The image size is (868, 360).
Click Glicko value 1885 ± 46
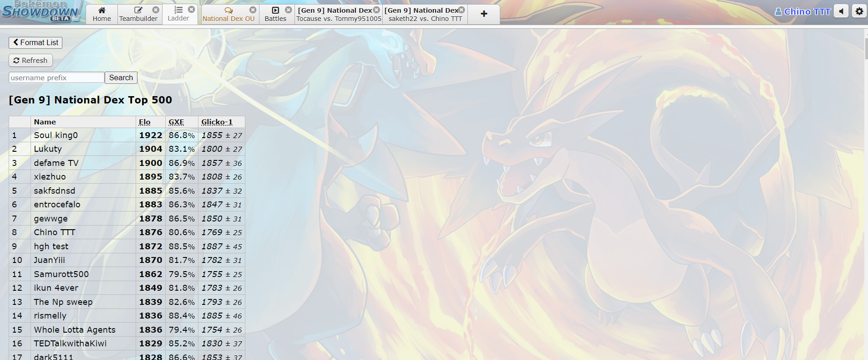(222, 316)
